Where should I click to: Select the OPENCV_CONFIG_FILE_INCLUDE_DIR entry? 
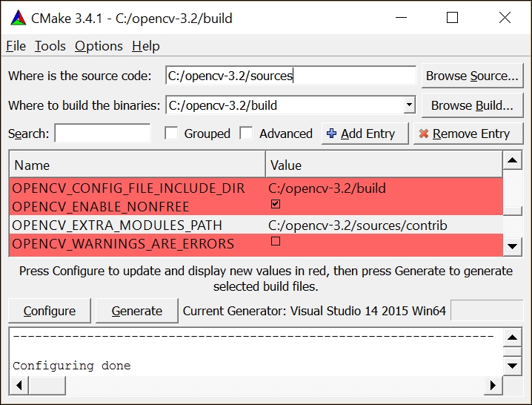click(128, 188)
